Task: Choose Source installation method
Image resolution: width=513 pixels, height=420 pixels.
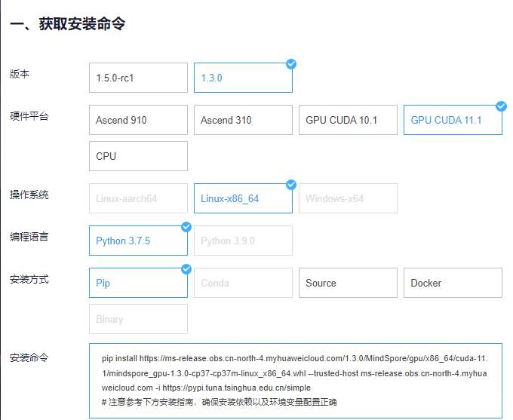Action: point(348,283)
